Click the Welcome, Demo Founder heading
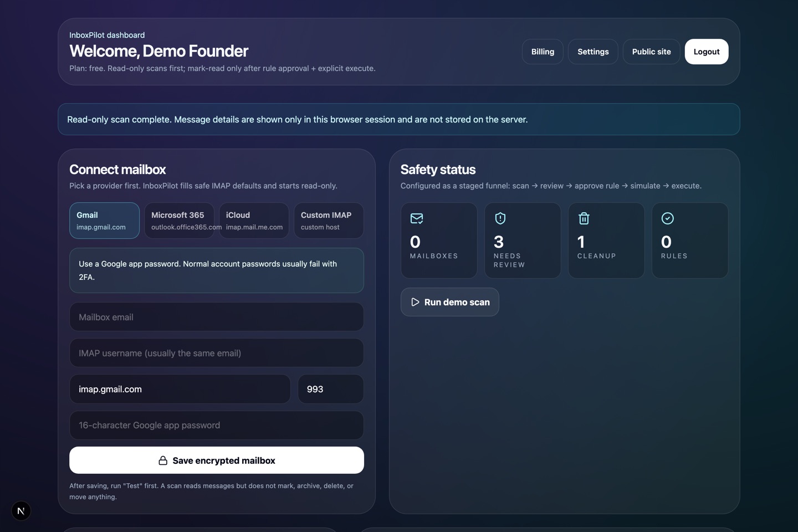The width and height of the screenshot is (798, 532). tap(158, 51)
